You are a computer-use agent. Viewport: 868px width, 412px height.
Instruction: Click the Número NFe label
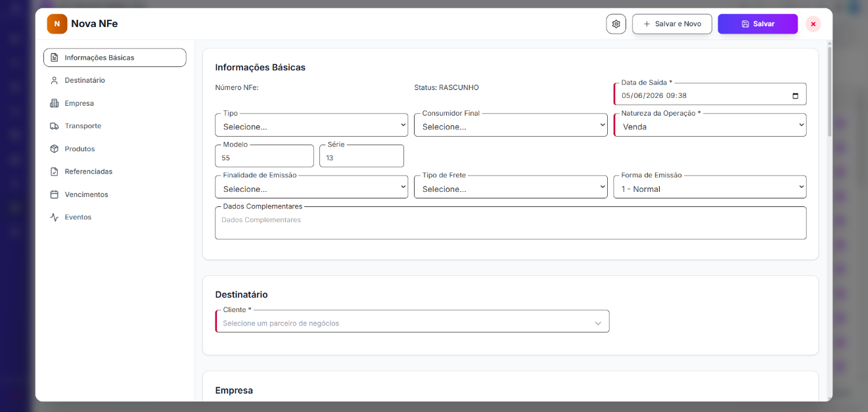click(x=238, y=87)
